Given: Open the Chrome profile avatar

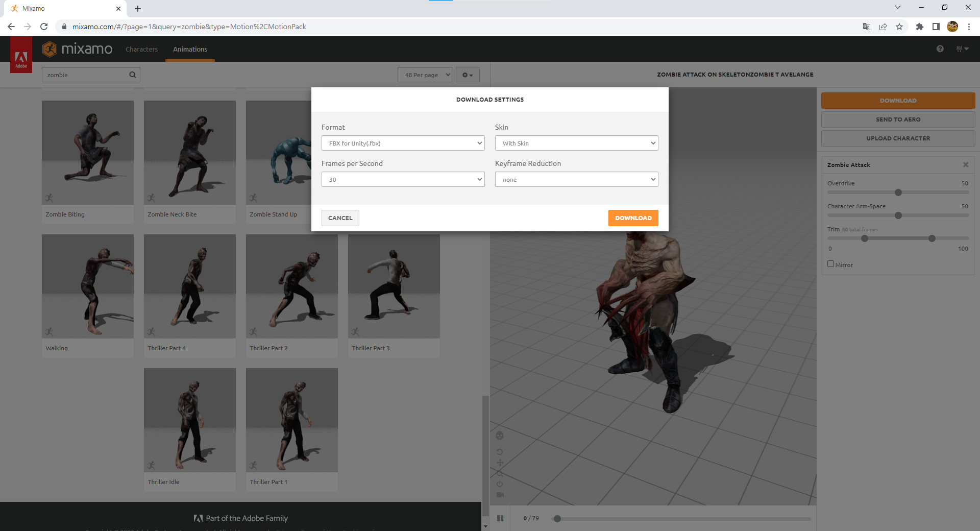Looking at the screenshot, I should (952, 27).
